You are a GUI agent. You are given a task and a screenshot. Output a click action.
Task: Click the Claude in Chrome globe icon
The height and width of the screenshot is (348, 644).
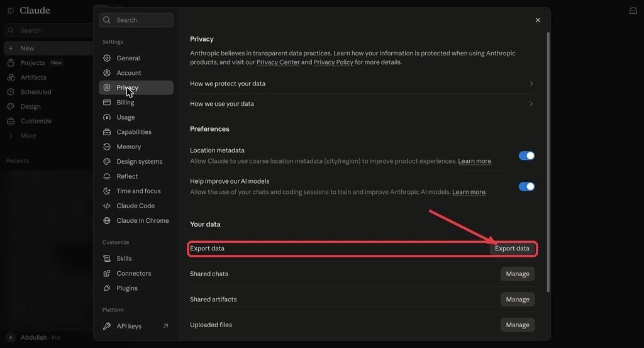(x=107, y=221)
